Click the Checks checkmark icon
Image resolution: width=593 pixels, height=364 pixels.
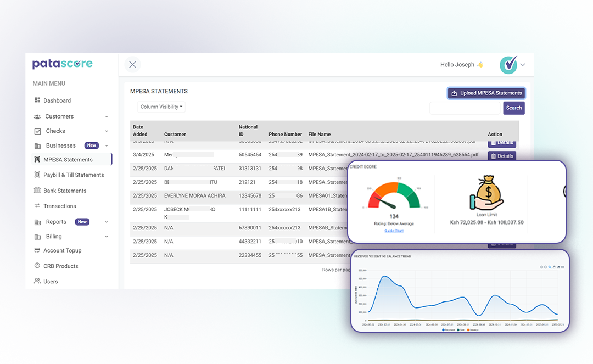pyautogui.click(x=37, y=131)
